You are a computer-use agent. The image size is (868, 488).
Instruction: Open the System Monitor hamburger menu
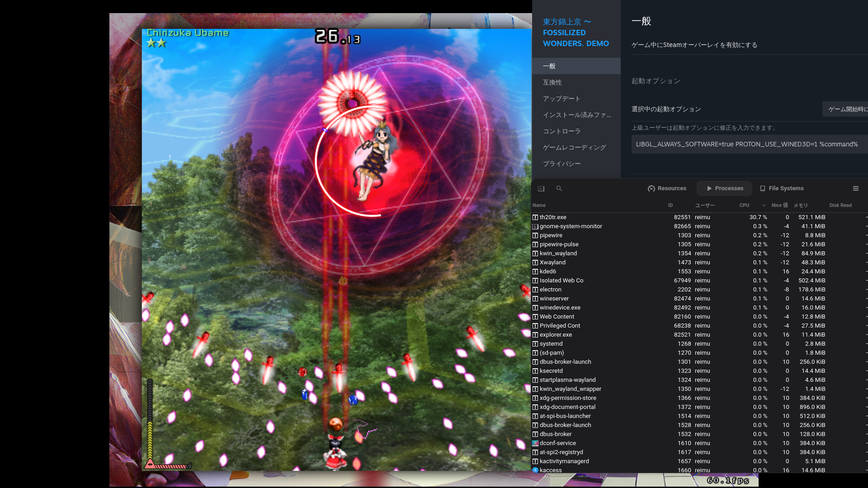(x=856, y=188)
